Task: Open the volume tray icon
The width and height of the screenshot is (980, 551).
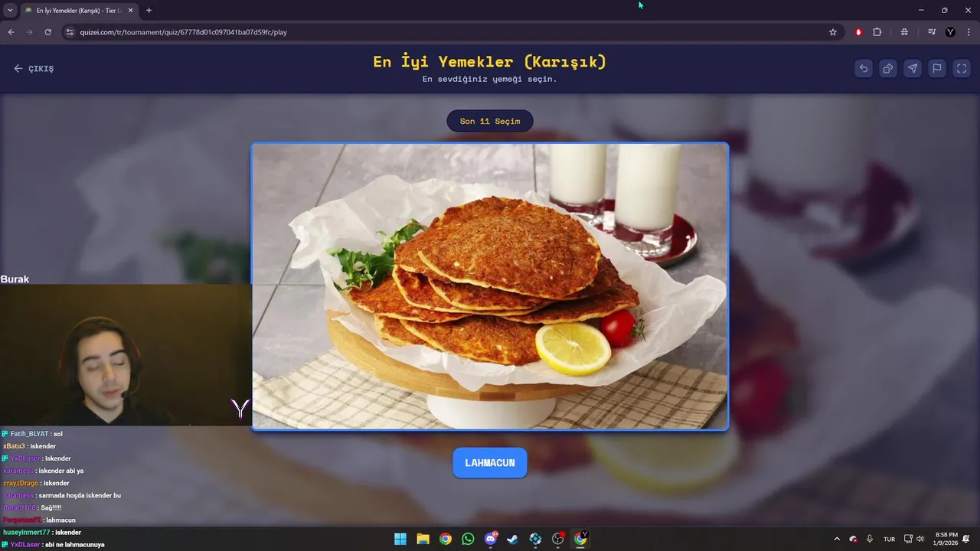Action: pos(920,539)
